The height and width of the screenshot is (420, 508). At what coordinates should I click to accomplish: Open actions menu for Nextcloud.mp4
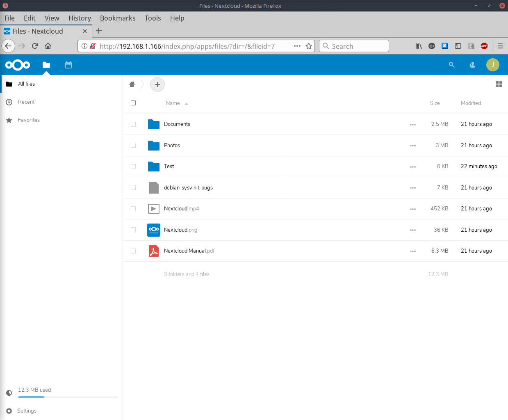coord(413,209)
